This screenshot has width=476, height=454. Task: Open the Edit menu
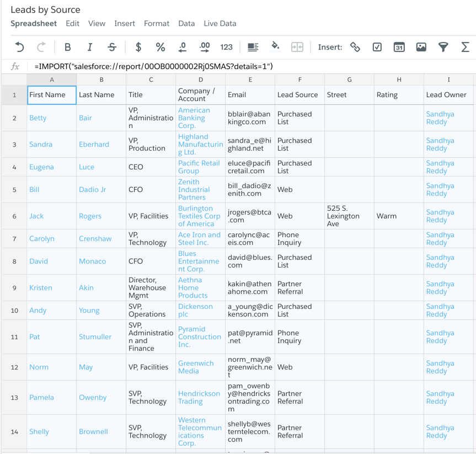coord(73,23)
